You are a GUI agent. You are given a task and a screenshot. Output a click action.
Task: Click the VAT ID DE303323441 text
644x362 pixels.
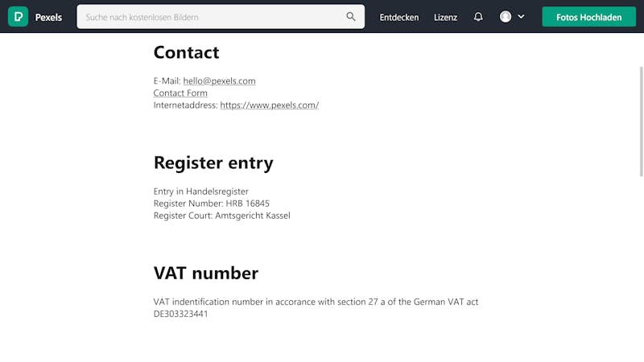[180, 314]
